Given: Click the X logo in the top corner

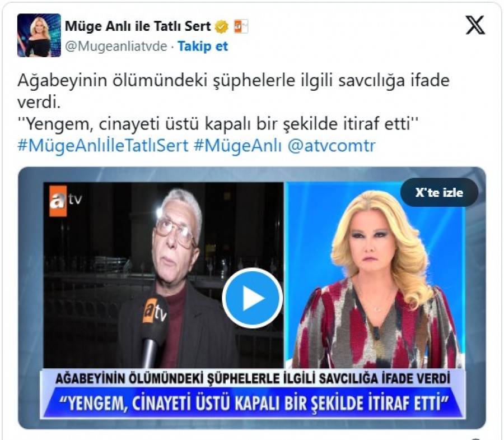Looking at the screenshot, I should click(x=475, y=25).
